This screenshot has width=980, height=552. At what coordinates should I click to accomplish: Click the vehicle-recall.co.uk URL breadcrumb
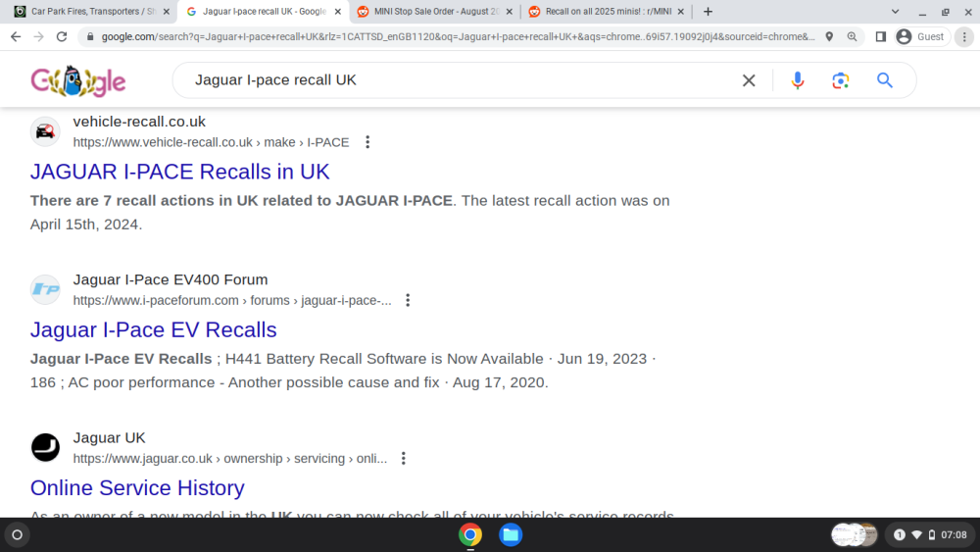coord(212,142)
